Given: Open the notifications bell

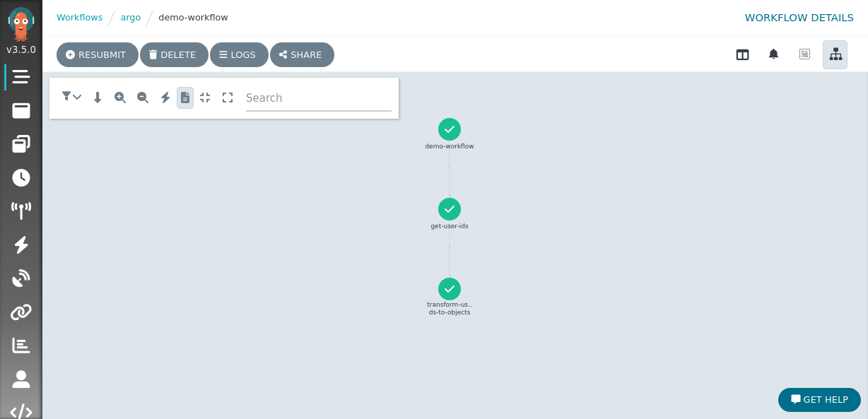Looking at the screenshot, I should (x=773, y=54).
